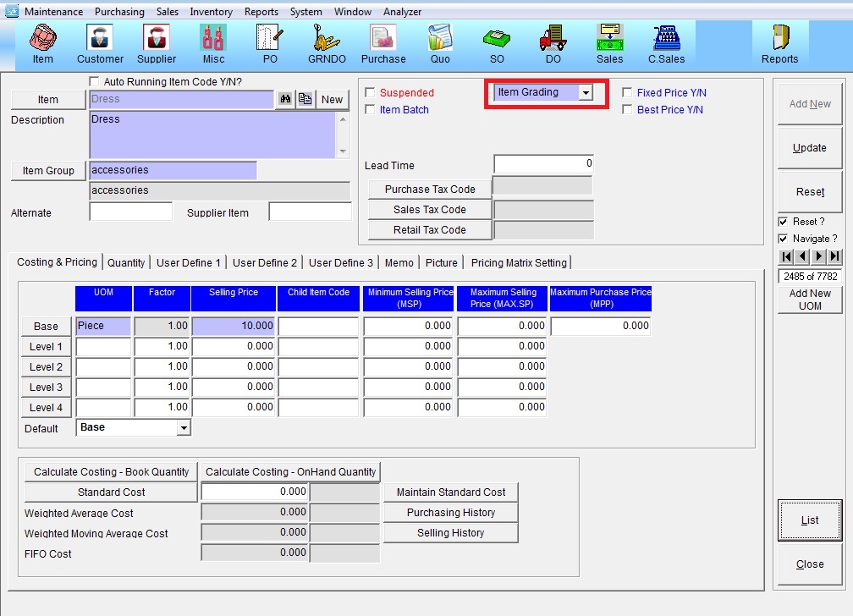Expand the Item Grading dropdown
The height and width of the screenshot is (616, 853).
coord(586,93)
